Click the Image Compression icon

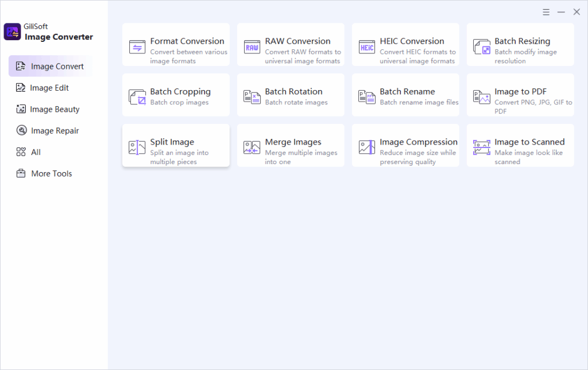(367, 147)
